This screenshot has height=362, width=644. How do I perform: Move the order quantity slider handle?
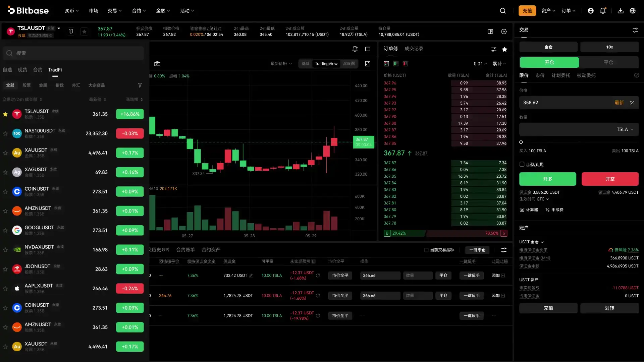point(521,142)
